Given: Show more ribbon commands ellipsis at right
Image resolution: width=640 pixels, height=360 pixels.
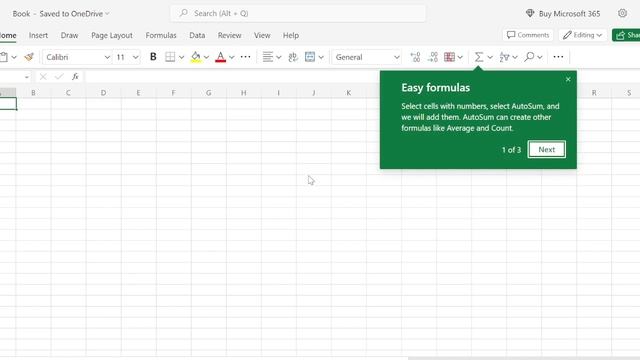Looking at the screenshot, I should pos(558,57).
